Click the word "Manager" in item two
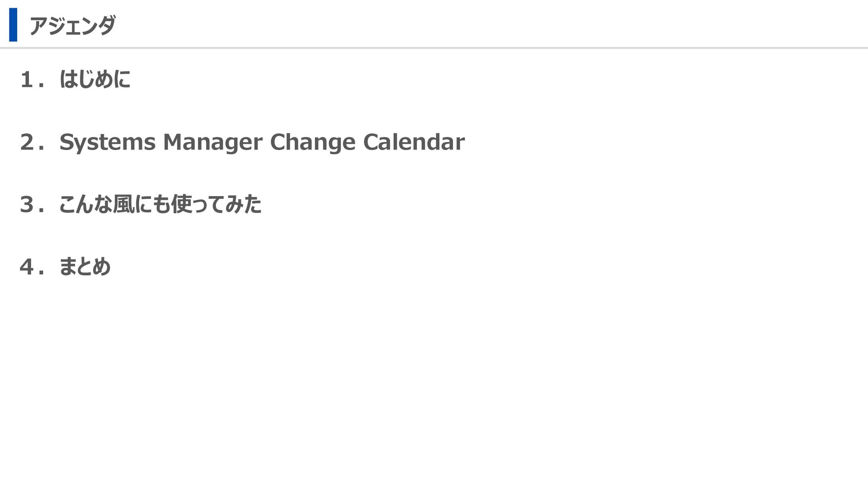 coord(212,142)
